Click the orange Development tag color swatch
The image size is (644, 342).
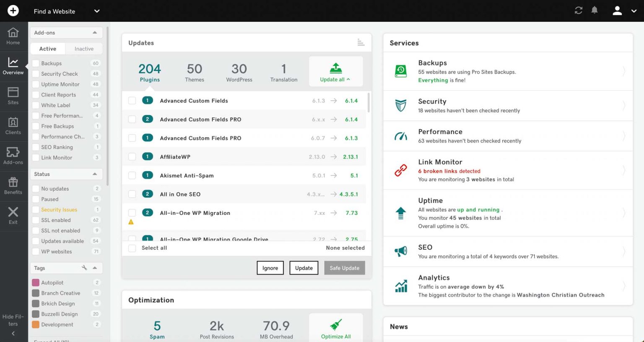(x=36, y=324)
